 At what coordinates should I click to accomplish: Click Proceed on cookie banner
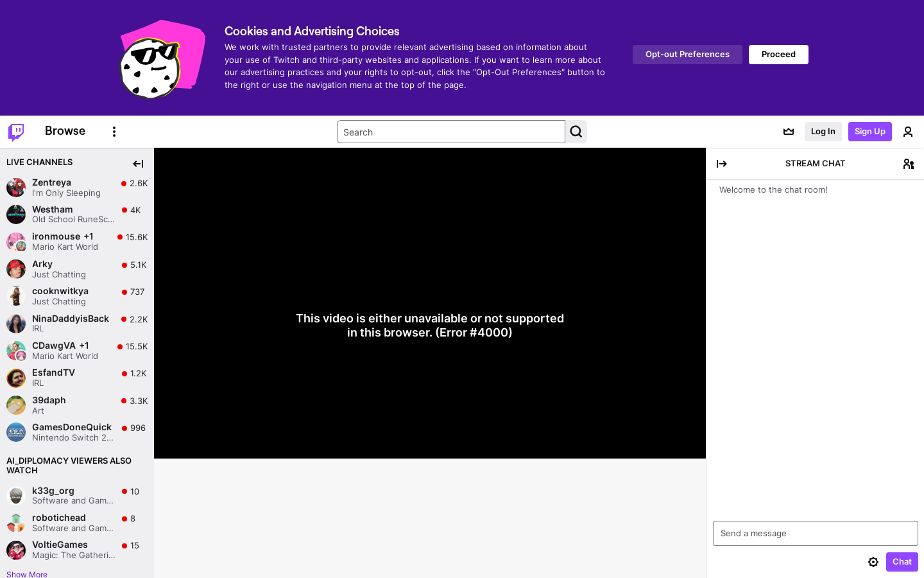778,55
